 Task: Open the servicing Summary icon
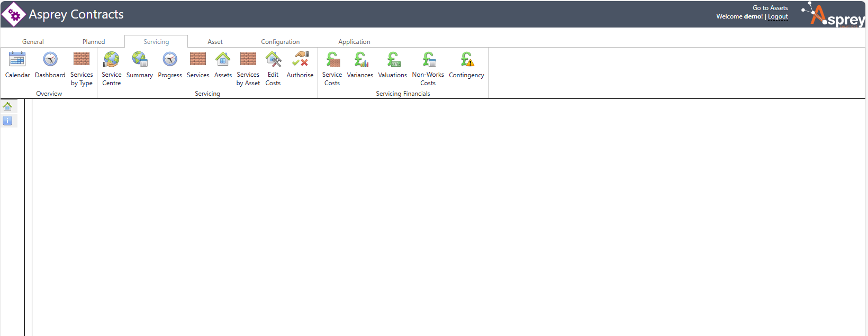point(140,59)
